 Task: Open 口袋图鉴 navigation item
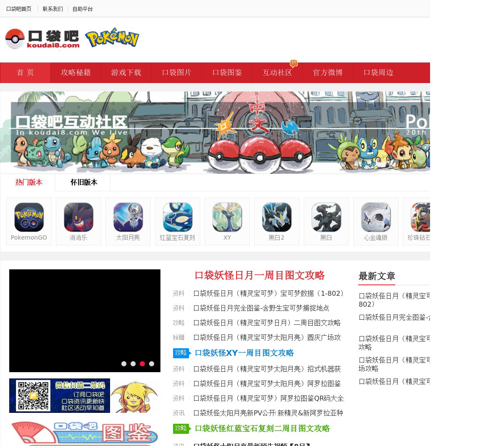(227, 73)
